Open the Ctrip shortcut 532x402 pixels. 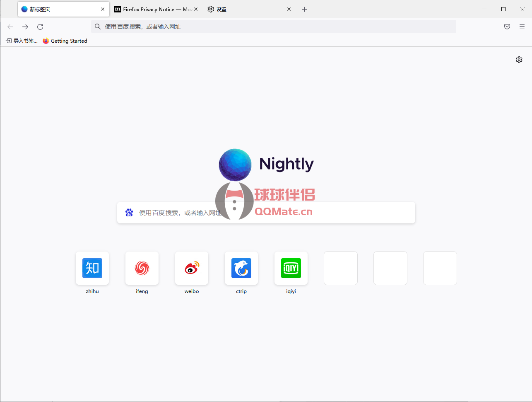pyautogui.click(x=241, y=268)
